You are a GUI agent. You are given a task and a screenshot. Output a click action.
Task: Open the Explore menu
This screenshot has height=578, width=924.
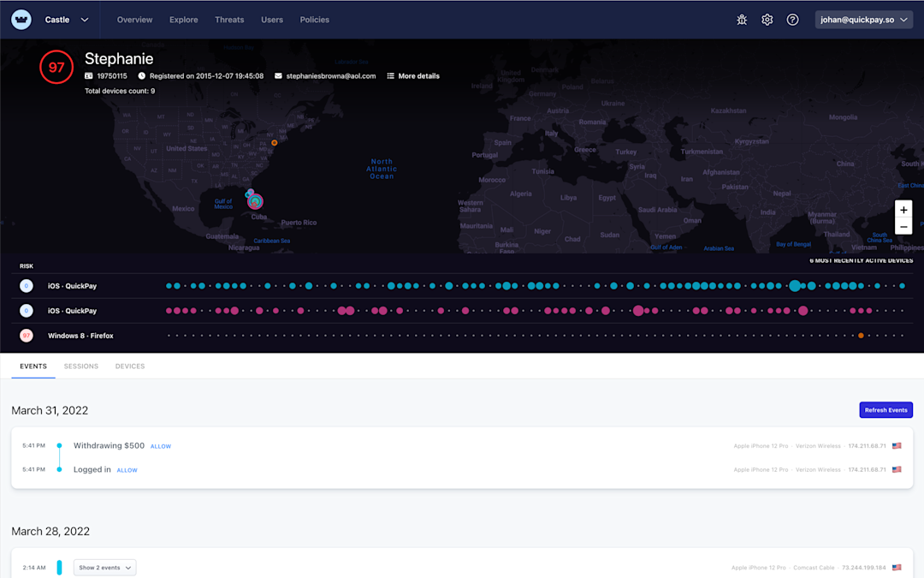tap(183, 20)
